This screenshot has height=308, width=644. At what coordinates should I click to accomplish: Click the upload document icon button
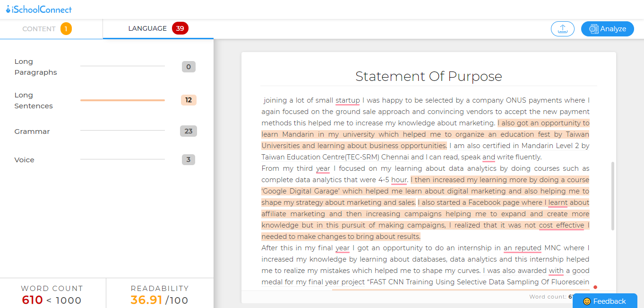pos(562,29)
